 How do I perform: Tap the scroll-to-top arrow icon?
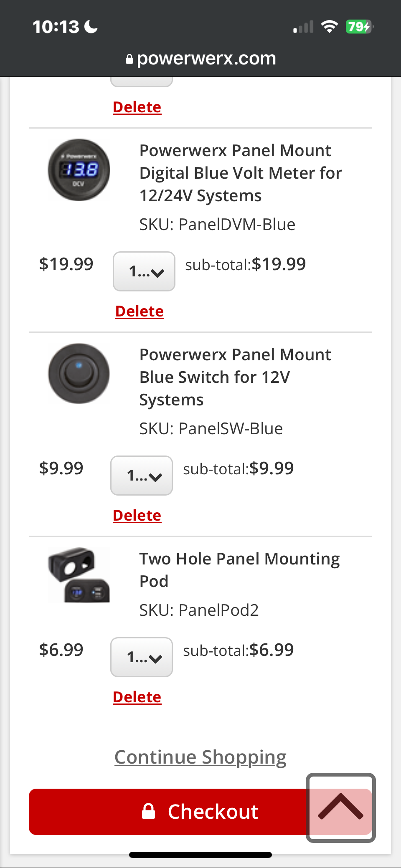coord(340,807)
